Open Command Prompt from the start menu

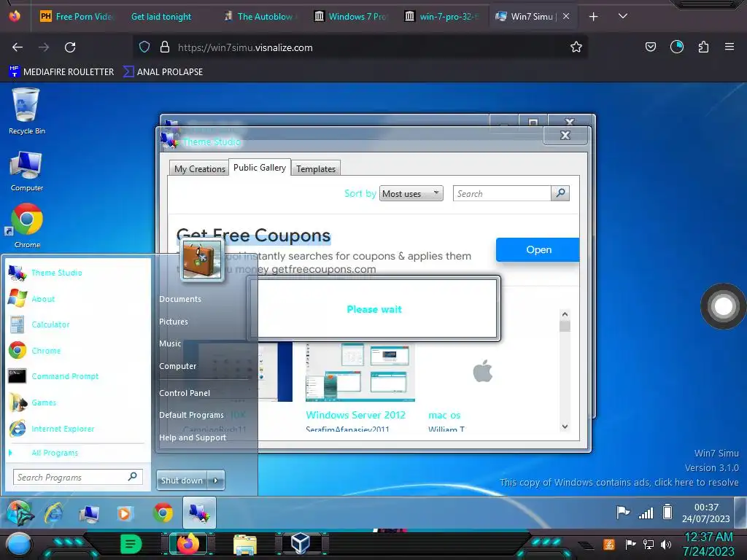(65, 376)
